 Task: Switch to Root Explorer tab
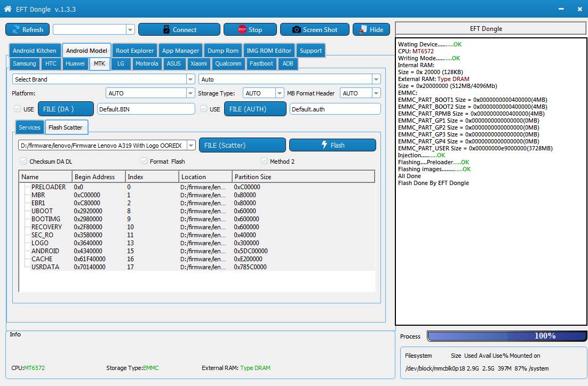coord(134,51)
